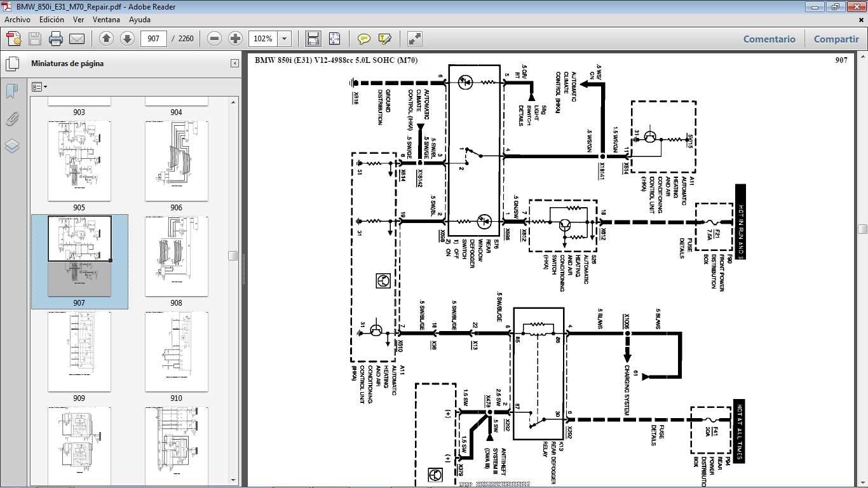
Task: Open the Bookmarks panel in the sidebar
Action: pos(12,91)
